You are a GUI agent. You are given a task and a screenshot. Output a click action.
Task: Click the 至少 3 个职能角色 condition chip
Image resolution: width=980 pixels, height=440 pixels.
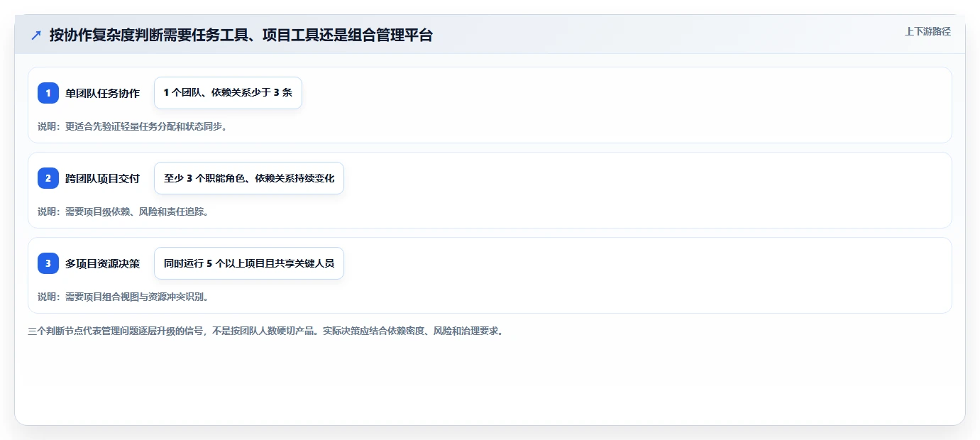(249, 178)
